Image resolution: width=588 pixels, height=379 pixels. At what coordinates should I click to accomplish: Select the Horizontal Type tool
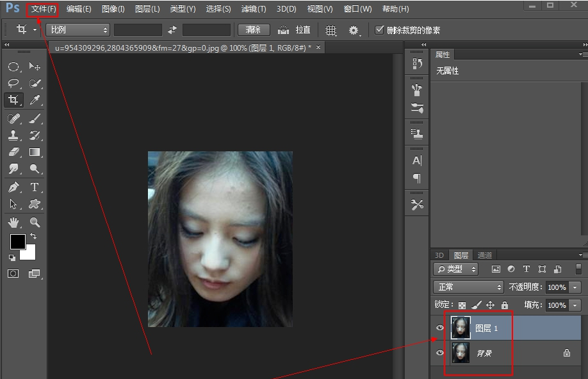pos(35,187)
